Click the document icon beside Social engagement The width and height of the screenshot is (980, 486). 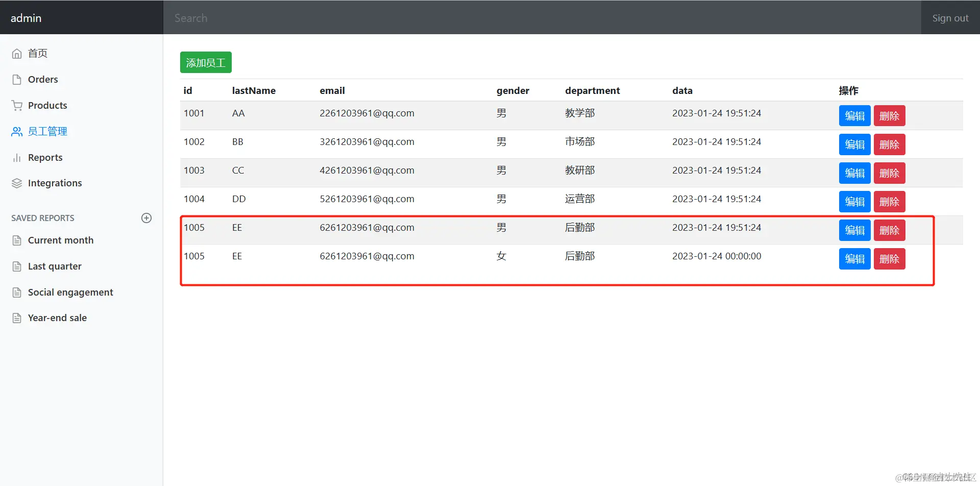click(17, 293)
